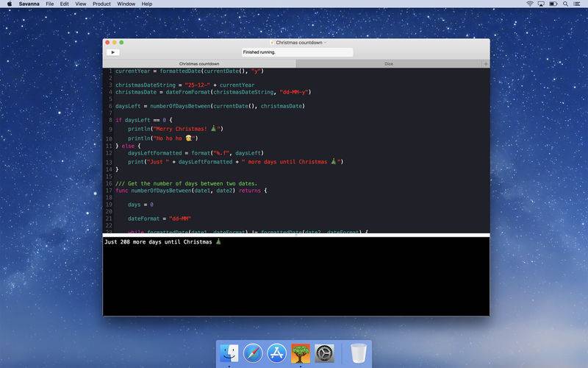Click the comment line about days between dates
The width and height of the screenshot is (588, 368).
pyautogui.click(x=187, y=183)
